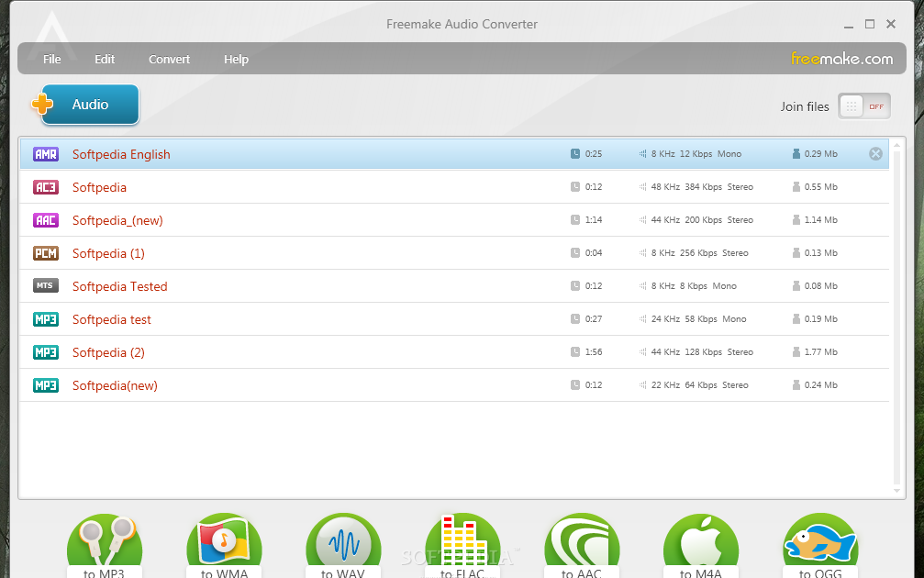
Task: Select the file named Softpedia Tested
Action: coord(120,286)
